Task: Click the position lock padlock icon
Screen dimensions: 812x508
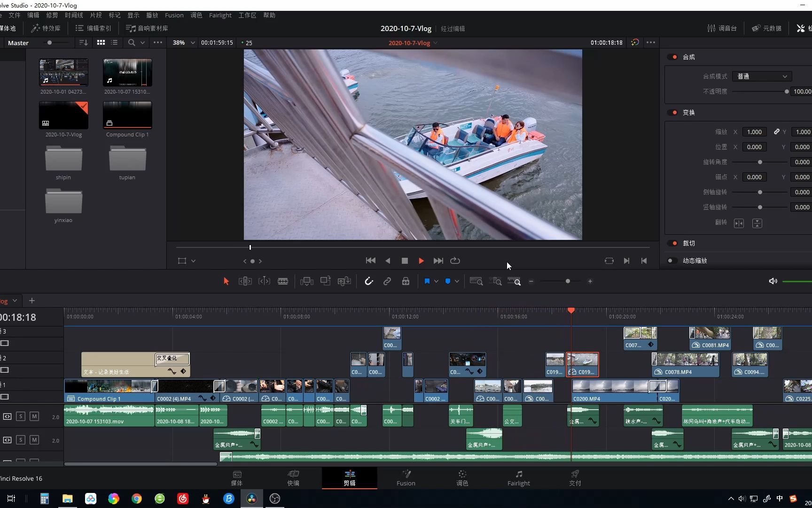Action: [406, 281]
